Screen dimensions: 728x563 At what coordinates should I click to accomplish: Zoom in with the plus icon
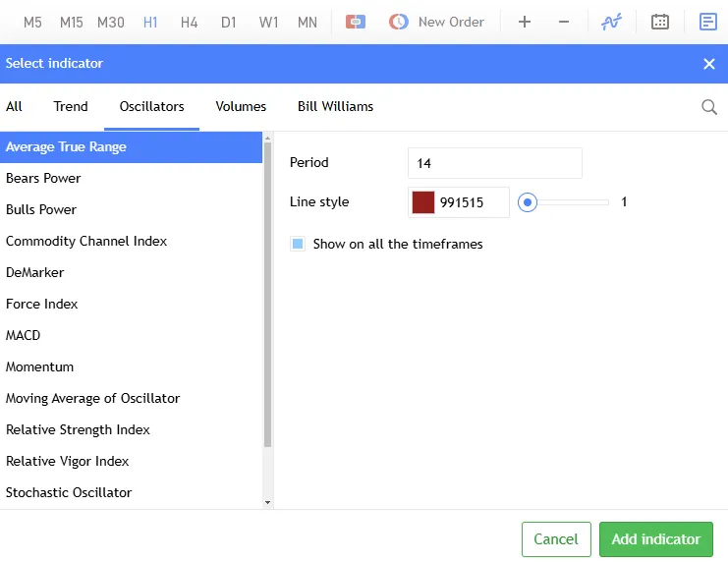point(525,22)
